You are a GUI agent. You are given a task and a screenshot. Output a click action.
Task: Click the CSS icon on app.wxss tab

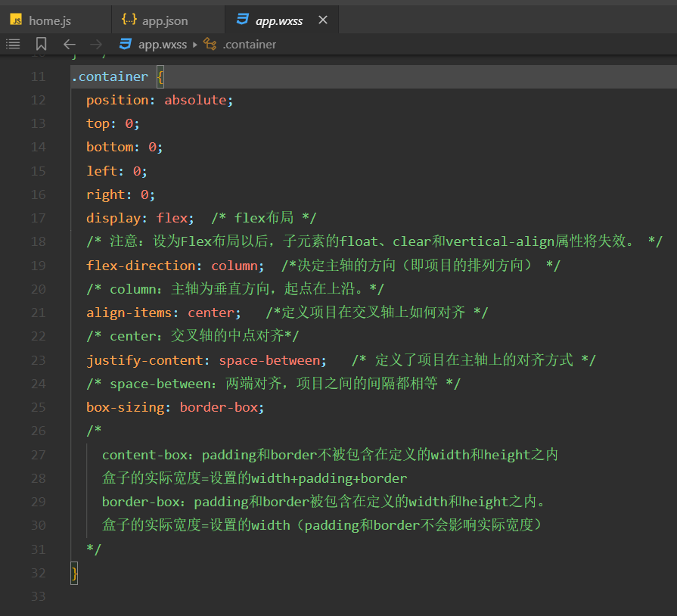coord(242,19)
